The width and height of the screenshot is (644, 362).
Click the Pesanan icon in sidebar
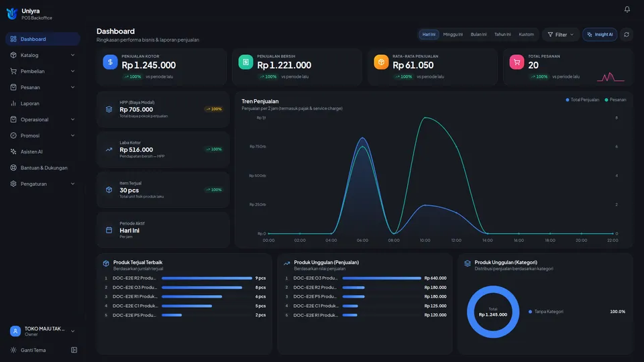13,87
